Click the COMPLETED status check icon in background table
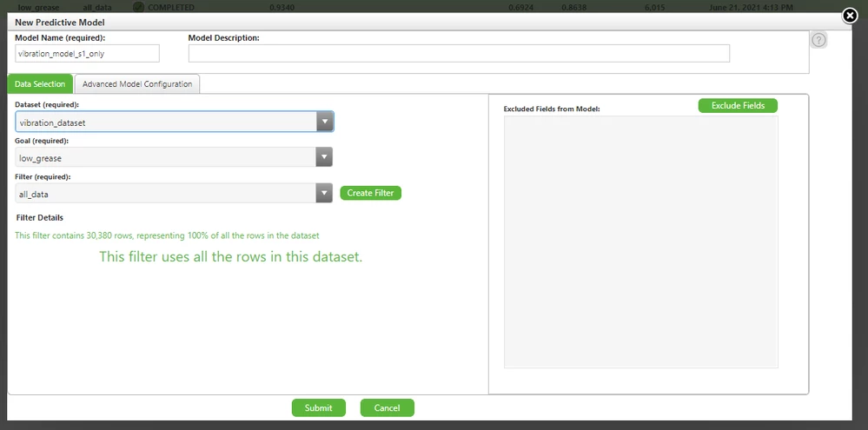868x430 pixels. tap(138, 8)
